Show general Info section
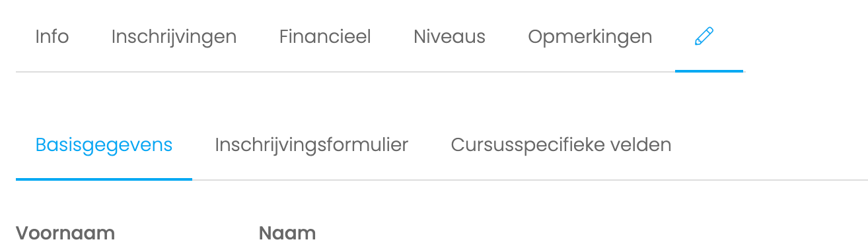Screen dimensions: 868x248 tap(52, 37)
